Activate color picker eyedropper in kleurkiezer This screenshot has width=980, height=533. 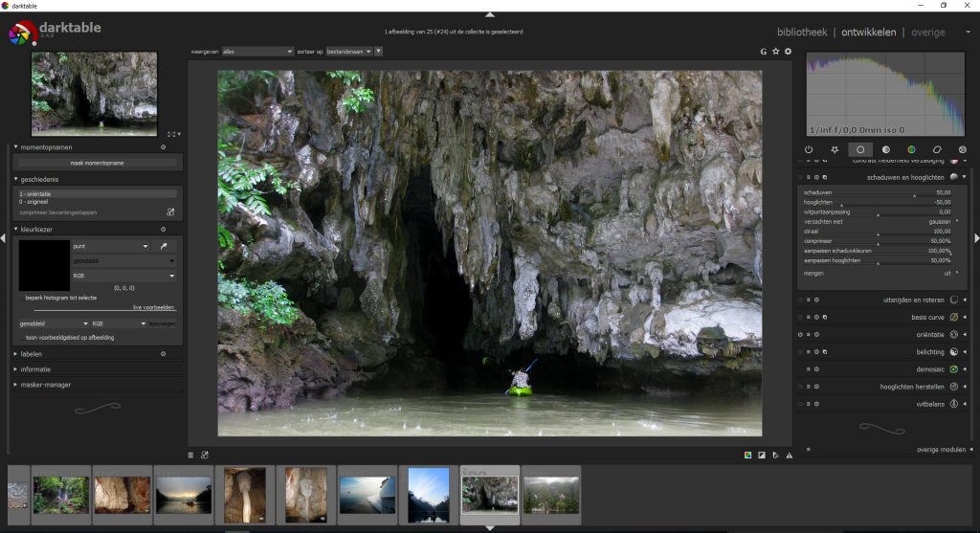tap(164, 246)
